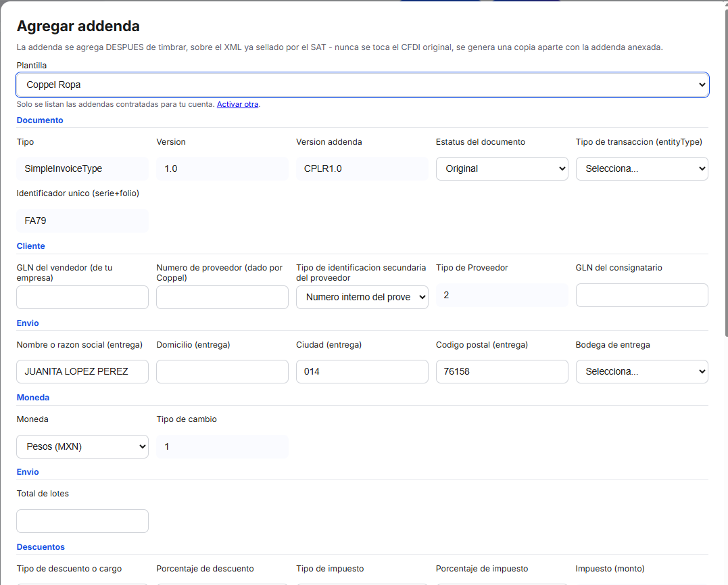Image resolution: width=728 pixels, height=585 pixels.
Task: Open the Plantilla dropdown showing Coppel Ropa
Action: click(362, 85)
